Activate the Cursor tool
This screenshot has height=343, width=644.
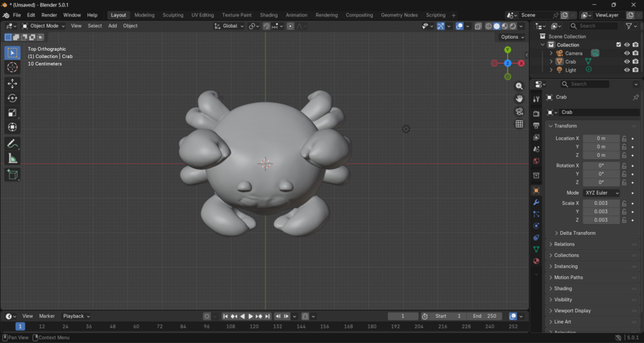click(12, 67)
